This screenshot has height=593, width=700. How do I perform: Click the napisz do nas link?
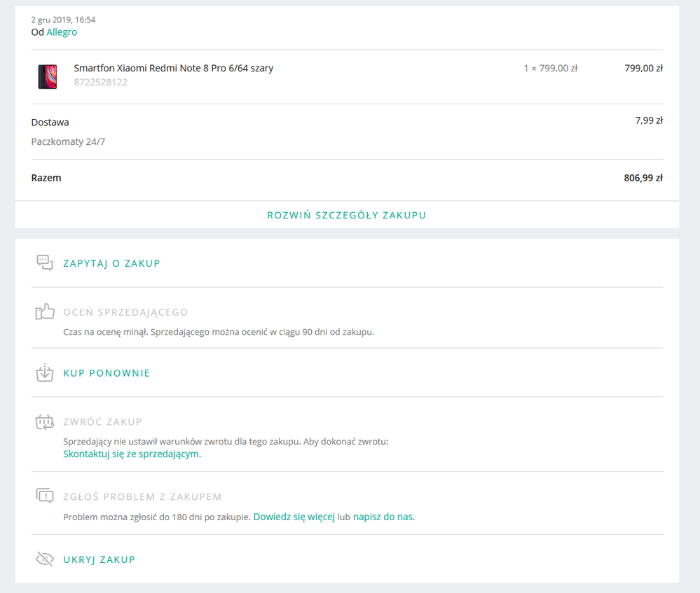point(383,517)
